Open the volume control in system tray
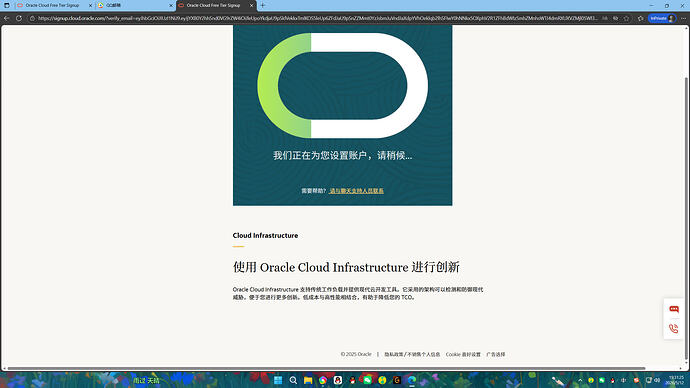Screen dimensions: 690x388 click(657, 380)
